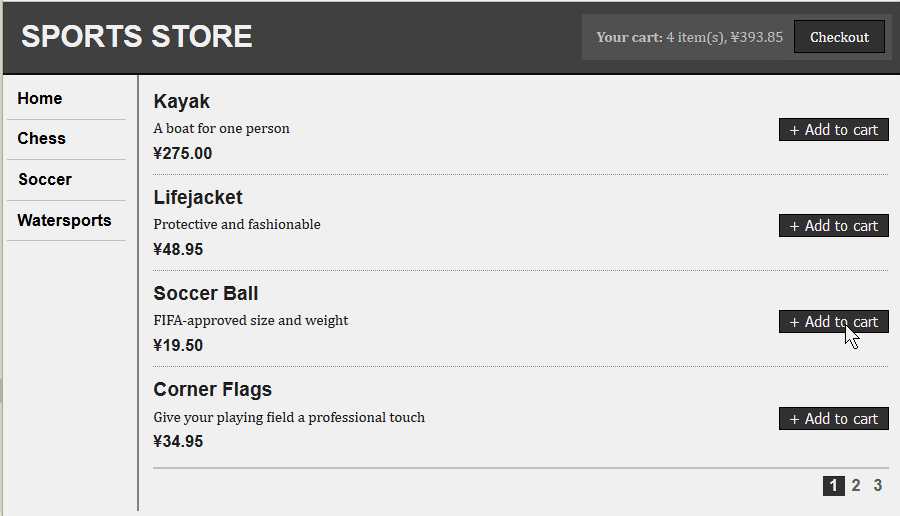
Task: Click the Corner Flags product heading
Action: pos(212,390)
